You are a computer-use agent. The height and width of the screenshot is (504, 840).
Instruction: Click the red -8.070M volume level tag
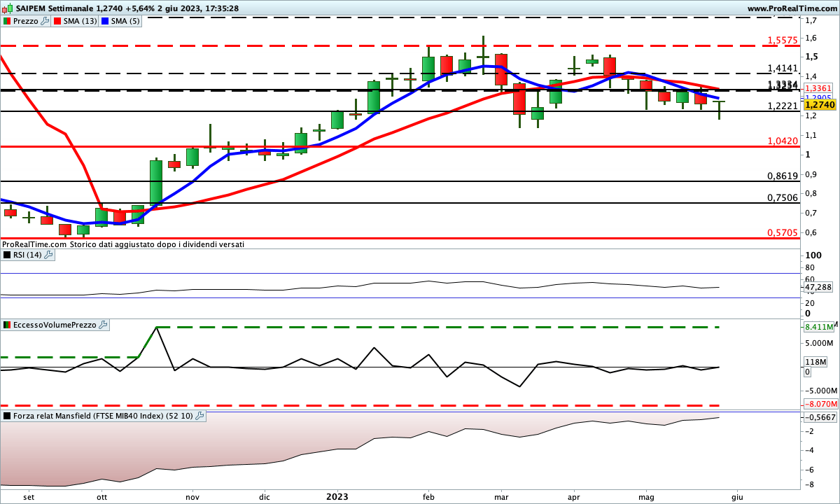coord(818,405)
